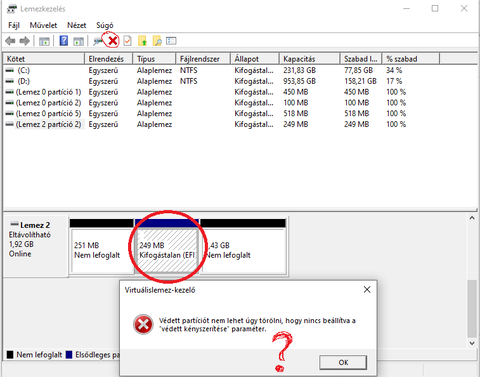This screenshot has width=480, height=377.
Task: Toggle the show/hide action pane icon
Action: pos(78,41)
